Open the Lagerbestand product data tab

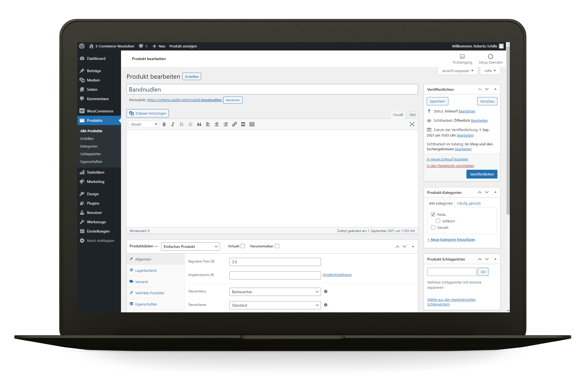coord(146,271)
